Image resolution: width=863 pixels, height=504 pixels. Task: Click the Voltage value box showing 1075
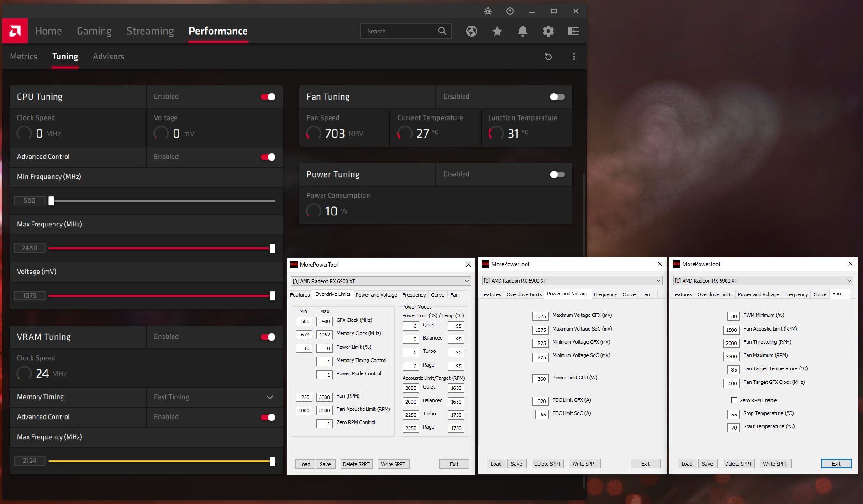(30, 296)
